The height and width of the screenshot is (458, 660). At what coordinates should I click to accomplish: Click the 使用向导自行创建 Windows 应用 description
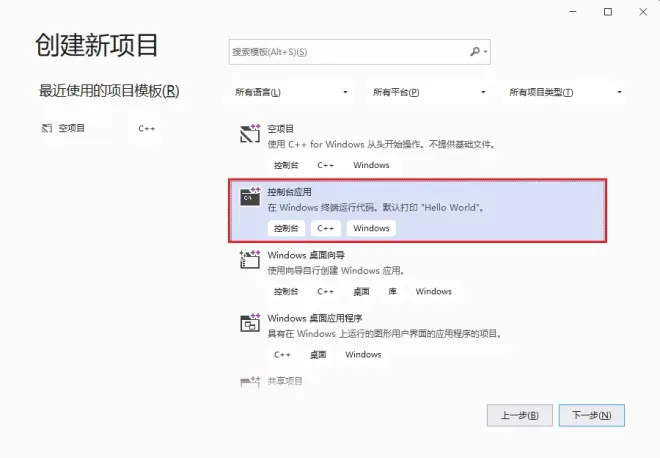click(x=336, y=270)
